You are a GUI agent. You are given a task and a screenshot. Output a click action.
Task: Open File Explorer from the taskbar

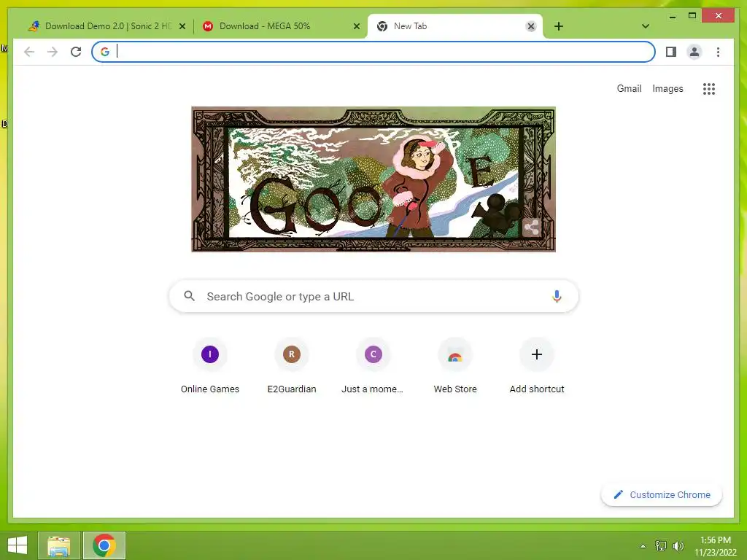pos(58,545)
